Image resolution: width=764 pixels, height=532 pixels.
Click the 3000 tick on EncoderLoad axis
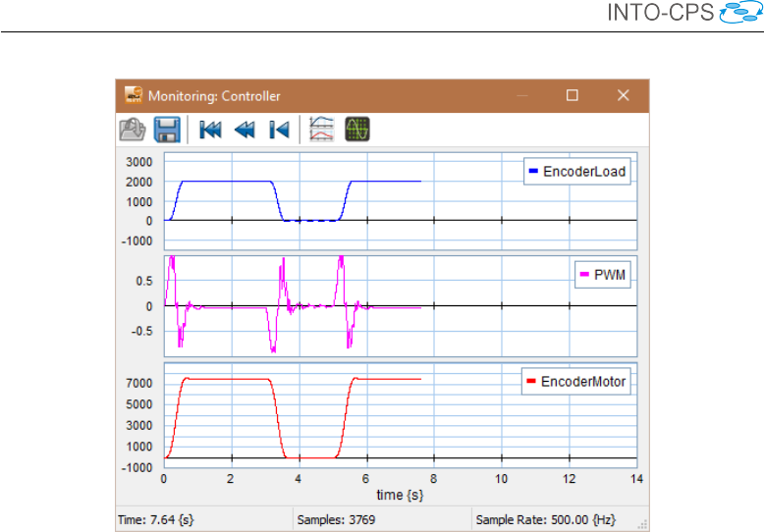(x=139, y=162)
